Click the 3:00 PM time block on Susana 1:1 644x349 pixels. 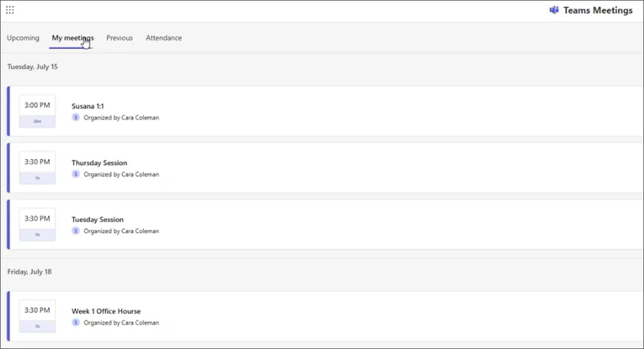[37, 105]
